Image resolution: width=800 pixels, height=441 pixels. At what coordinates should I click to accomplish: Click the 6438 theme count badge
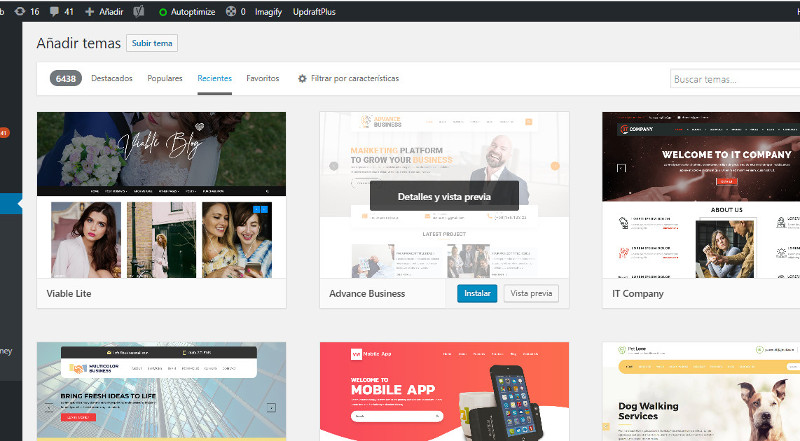click(x=66, y=79)
